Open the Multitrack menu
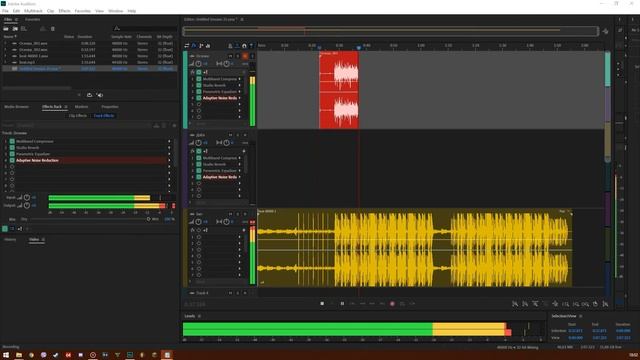640x360 pixels. point(33,11)
